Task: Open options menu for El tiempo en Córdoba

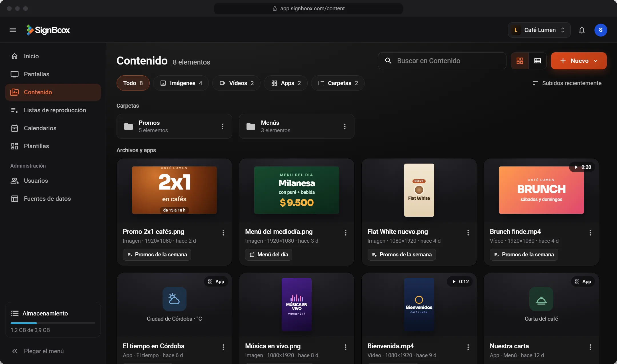Action: point(223,347)
